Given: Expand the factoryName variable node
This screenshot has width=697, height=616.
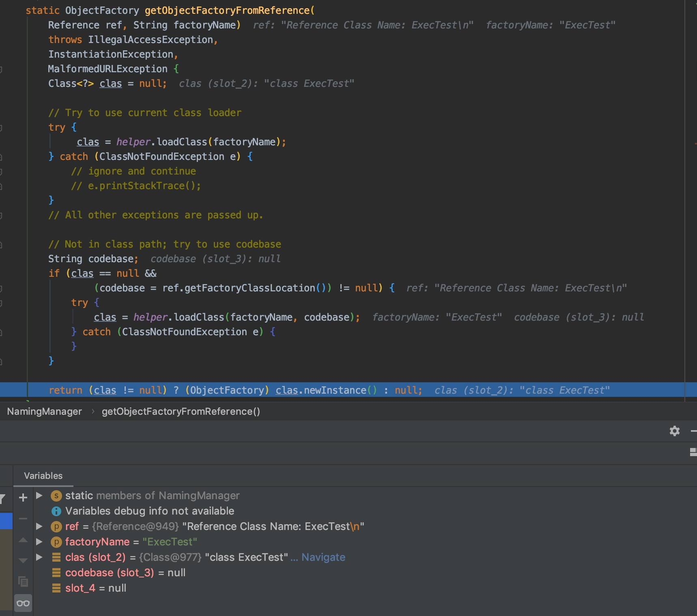Looking at the screenshot, I should (x=39, y=542).
